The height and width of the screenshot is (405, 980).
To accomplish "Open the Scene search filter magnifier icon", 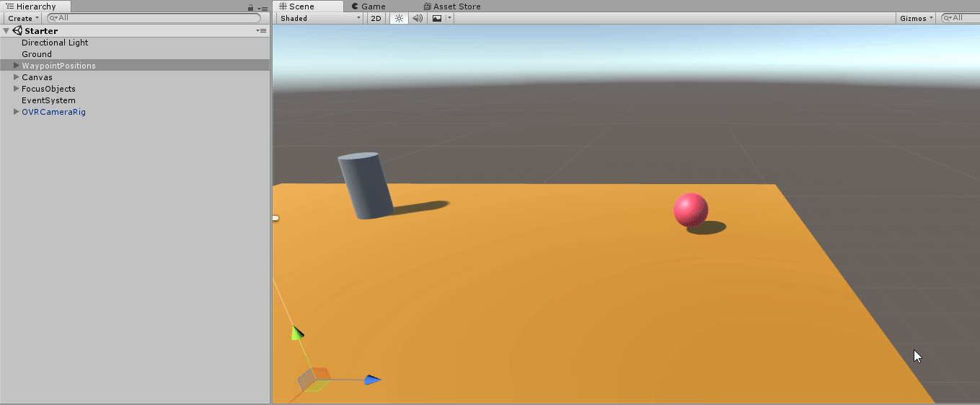I will click(948, 18).
